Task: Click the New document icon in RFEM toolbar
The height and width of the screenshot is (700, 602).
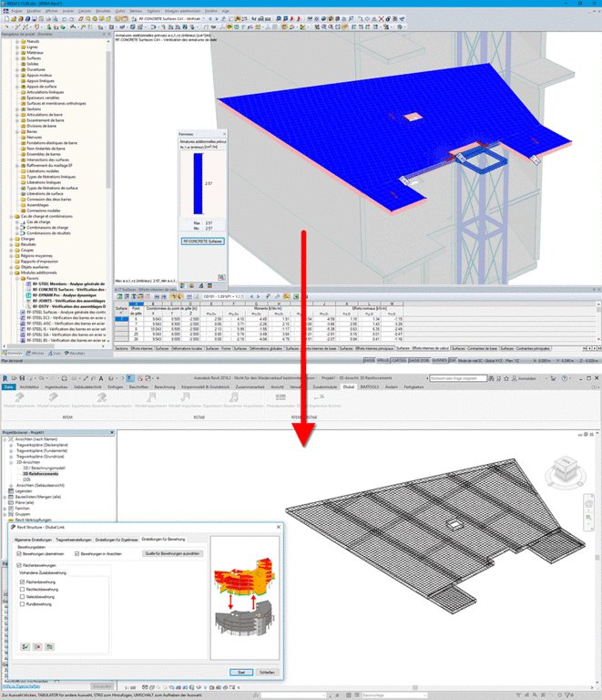Action: click(6, 19)
